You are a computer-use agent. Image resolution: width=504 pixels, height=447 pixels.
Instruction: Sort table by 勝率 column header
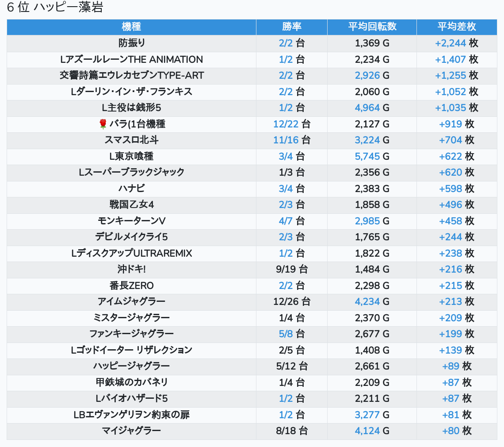tap(291, 27)
